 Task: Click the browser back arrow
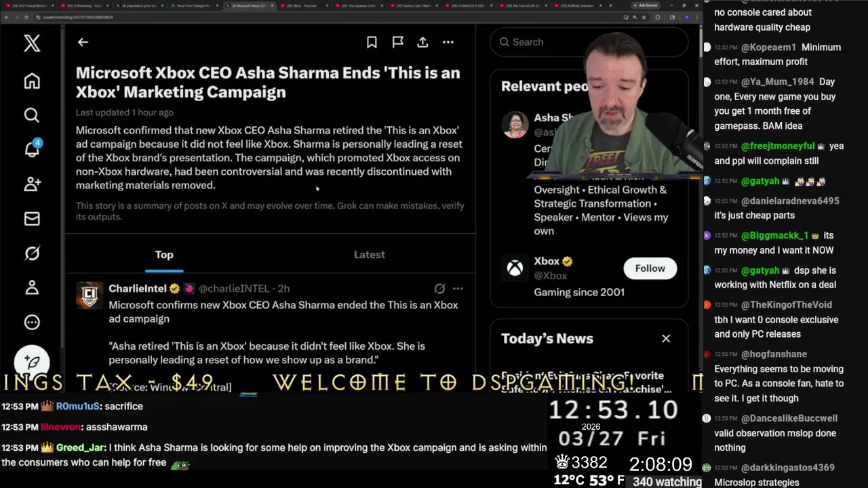click(x=6, y=17)
